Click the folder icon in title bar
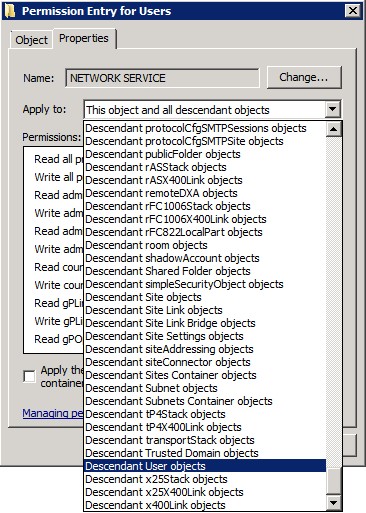The height and width of the screenshot is (513, 366). tap(11, 11)
